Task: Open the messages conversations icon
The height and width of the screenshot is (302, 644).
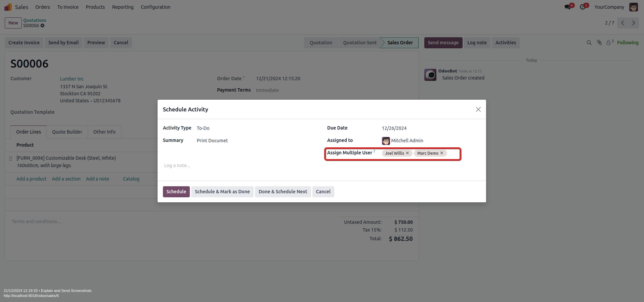Action: (x=568, y=7)
